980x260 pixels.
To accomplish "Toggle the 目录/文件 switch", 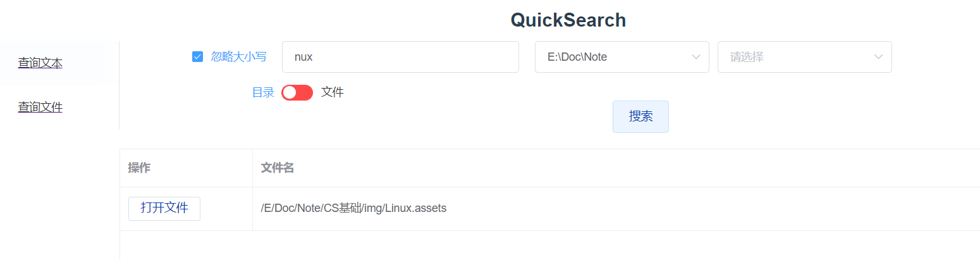I will (297, 92).
